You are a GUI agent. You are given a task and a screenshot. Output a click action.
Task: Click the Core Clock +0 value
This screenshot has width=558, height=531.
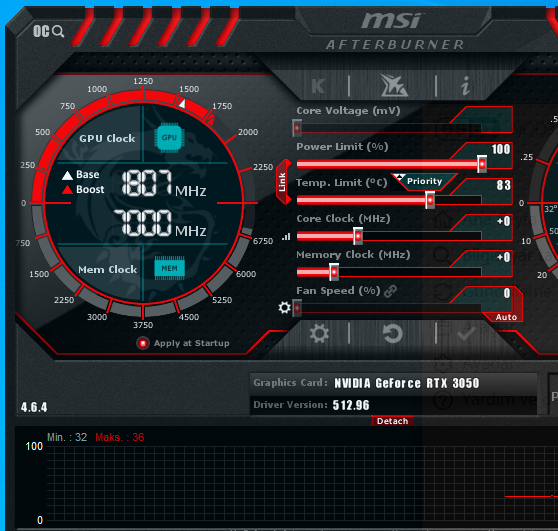504,221
